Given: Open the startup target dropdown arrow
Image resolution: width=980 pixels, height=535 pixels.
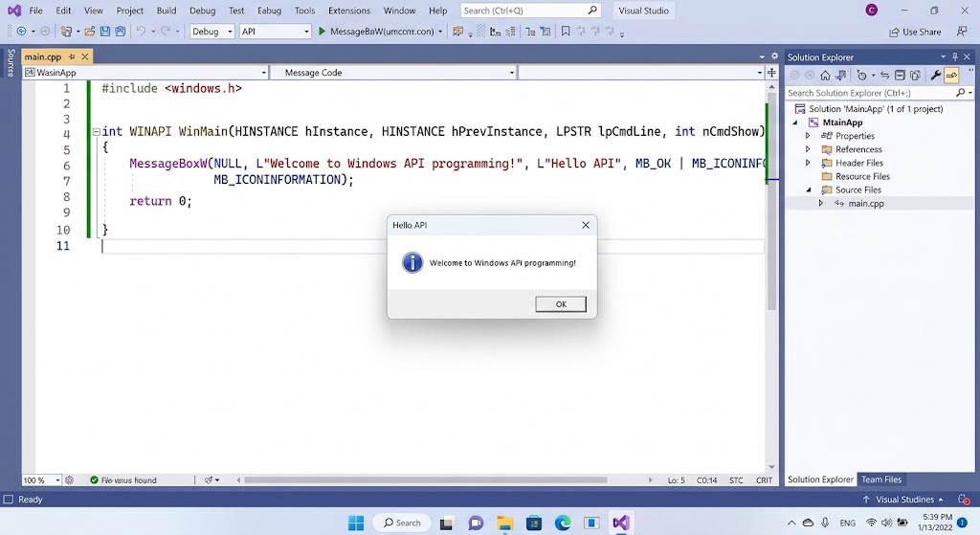Looking at the screenshot, I should click(x=440, y=32).
